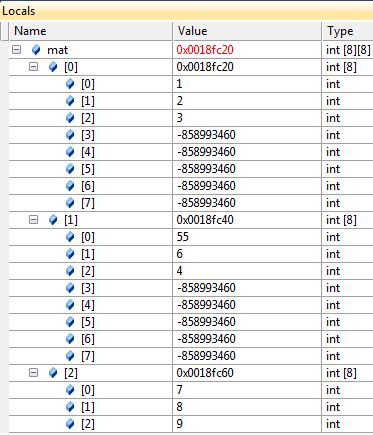Click the blue cube icon beside mat

36,50
